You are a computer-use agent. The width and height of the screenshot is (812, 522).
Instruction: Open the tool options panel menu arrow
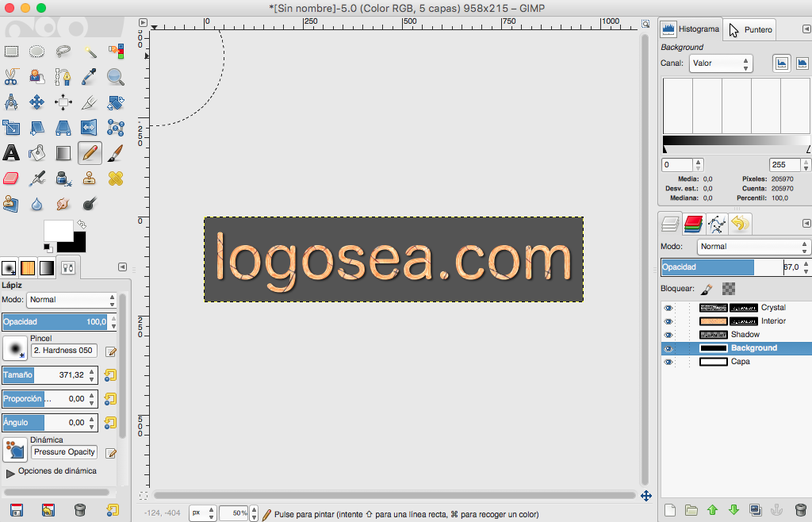coord(122,267)
